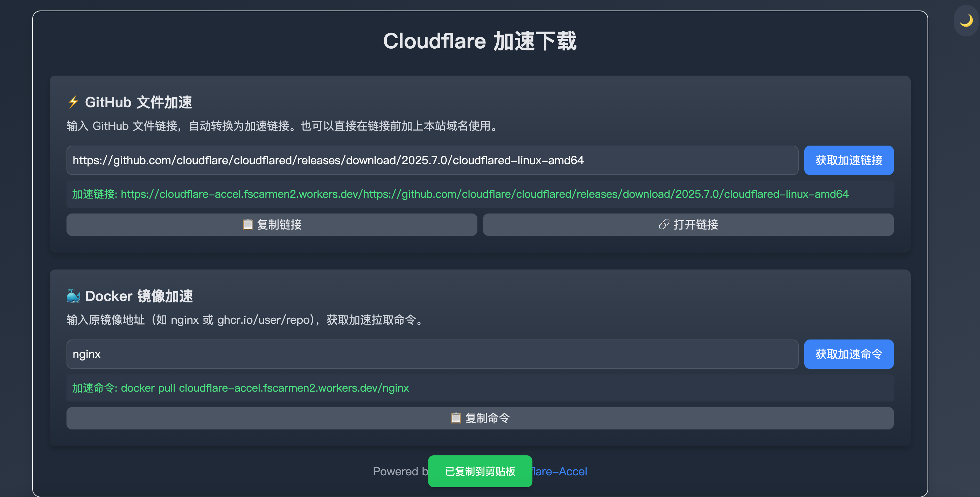
Task: Click the lightning icon beside GitHub 文件加速
Action: [73, 101]
